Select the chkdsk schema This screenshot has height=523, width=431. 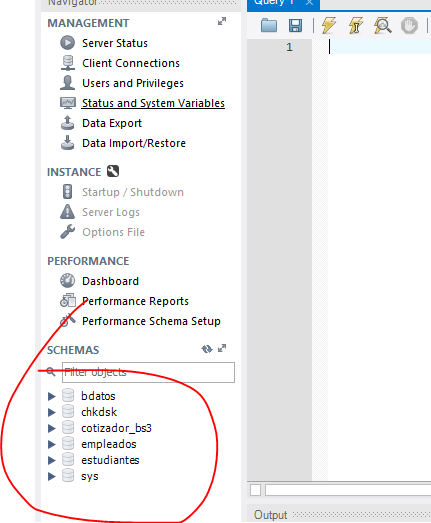click(x=99, y=412)
